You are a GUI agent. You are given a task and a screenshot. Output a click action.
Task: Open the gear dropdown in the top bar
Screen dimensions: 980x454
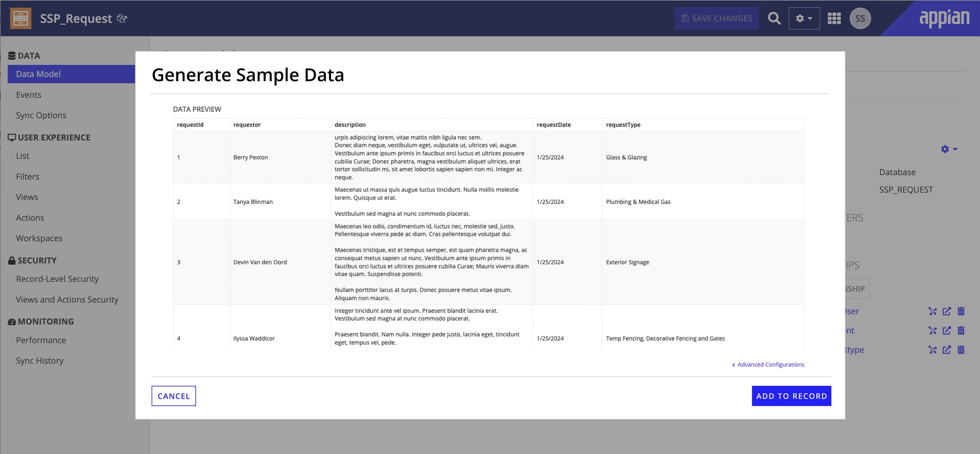coord(804,18)
